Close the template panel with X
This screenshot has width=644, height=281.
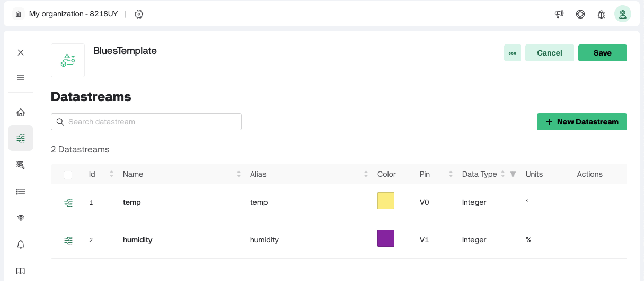click(21, 52)
